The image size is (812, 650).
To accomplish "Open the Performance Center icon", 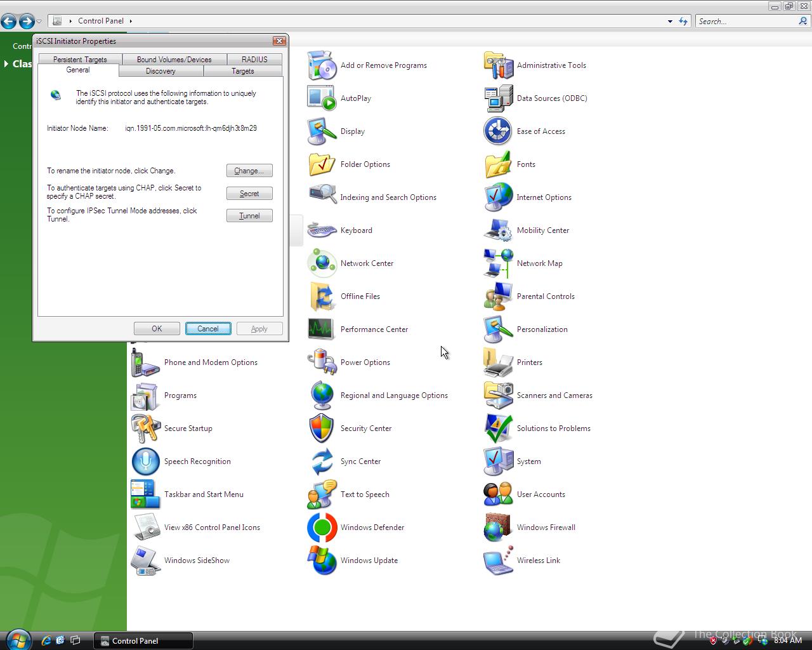I will (322, 329).
